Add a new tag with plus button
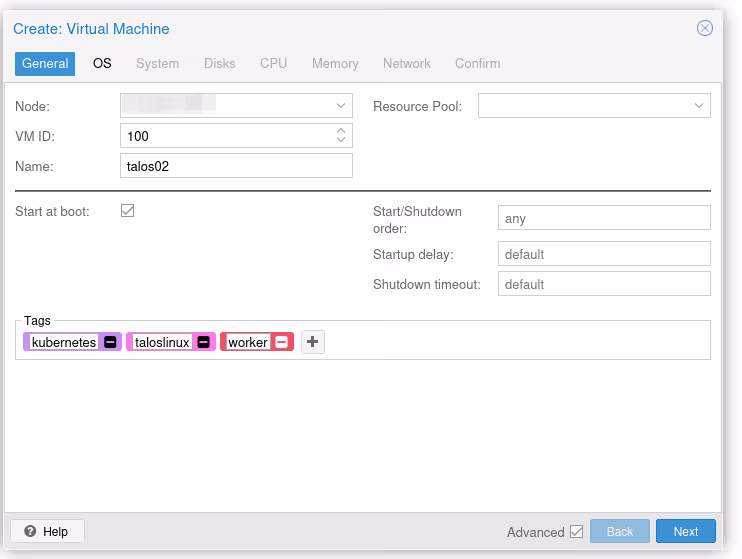 (313, 342)
